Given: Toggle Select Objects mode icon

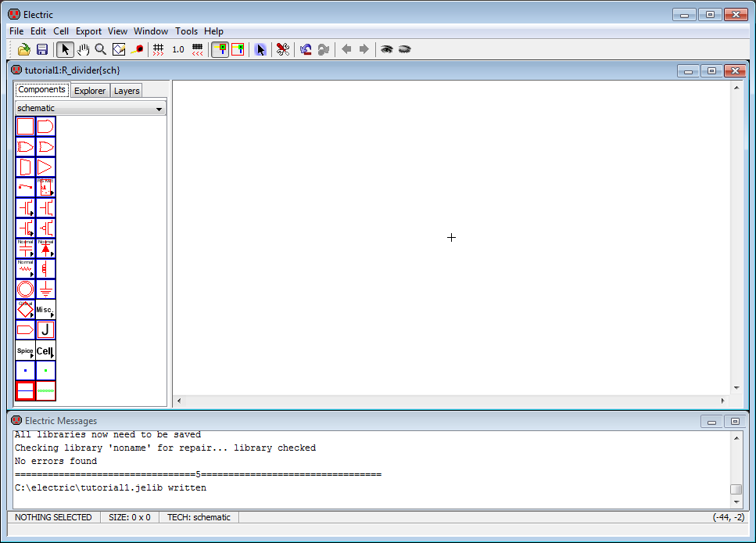Looking at the screenshot, I should (220, 49).
